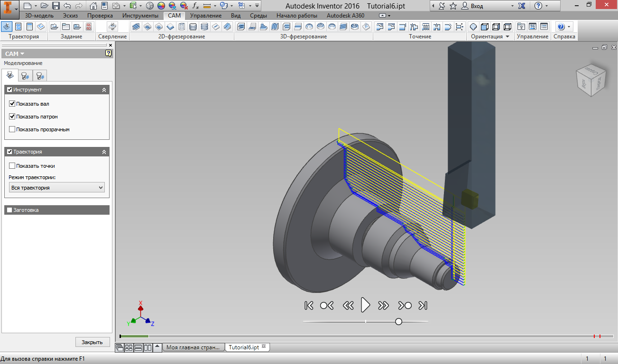The image size is (618, 364).
Task: Click the last turning icon in Точение group
Action: (459, 27)
